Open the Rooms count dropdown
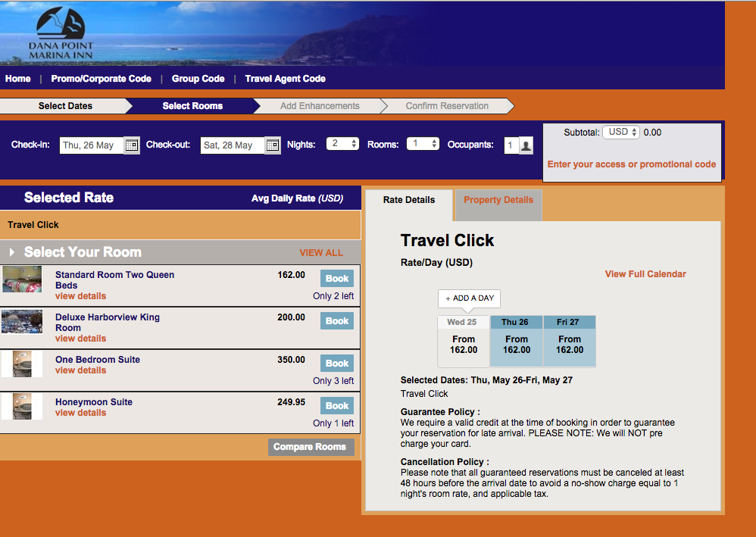The height and width of the screenshot is (537, 756). [423, 144]
